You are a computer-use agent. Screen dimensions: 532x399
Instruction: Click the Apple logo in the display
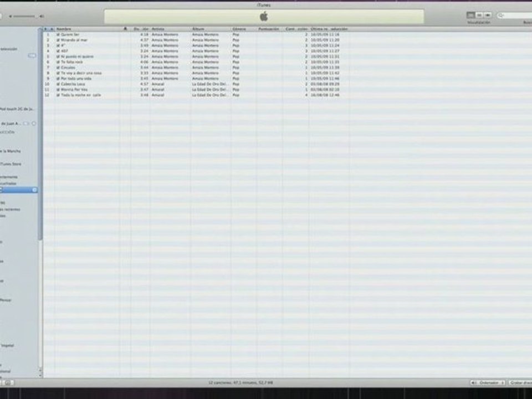(264, 16)
